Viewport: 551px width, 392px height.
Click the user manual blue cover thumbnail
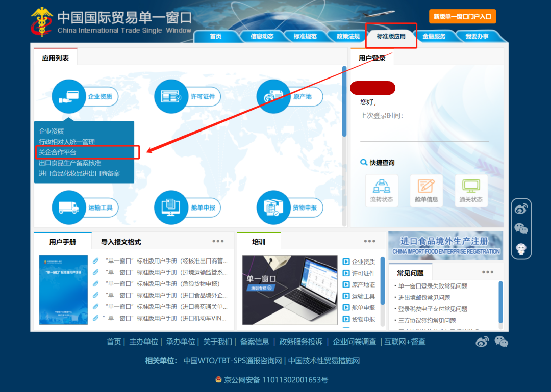(x=63, y=290)
